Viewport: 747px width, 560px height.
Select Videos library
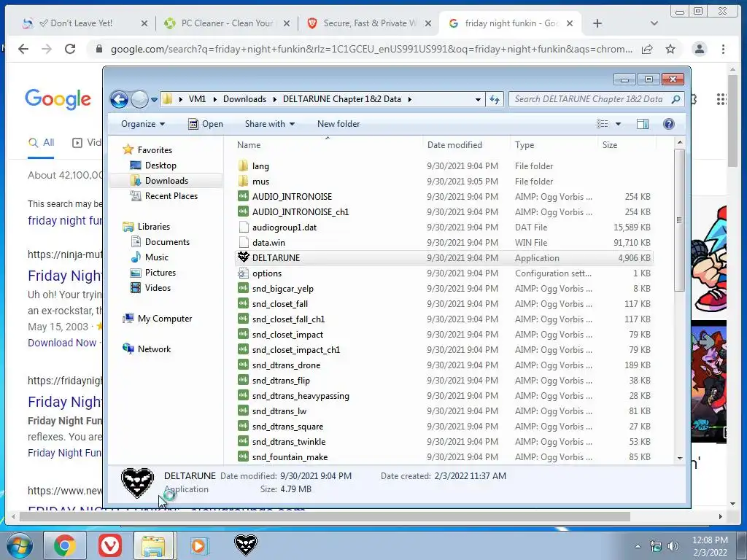(158, 287)
